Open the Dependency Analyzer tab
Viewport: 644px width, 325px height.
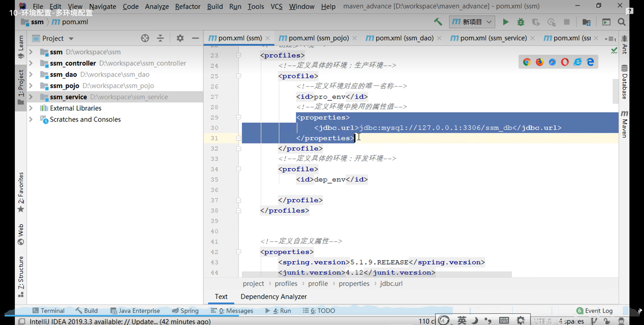(273, 297)
